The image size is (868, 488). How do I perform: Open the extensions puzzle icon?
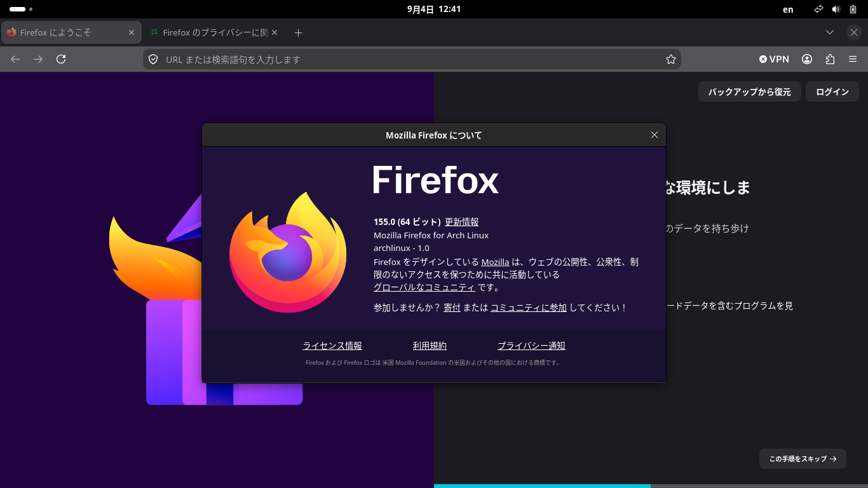click(830, 59)
